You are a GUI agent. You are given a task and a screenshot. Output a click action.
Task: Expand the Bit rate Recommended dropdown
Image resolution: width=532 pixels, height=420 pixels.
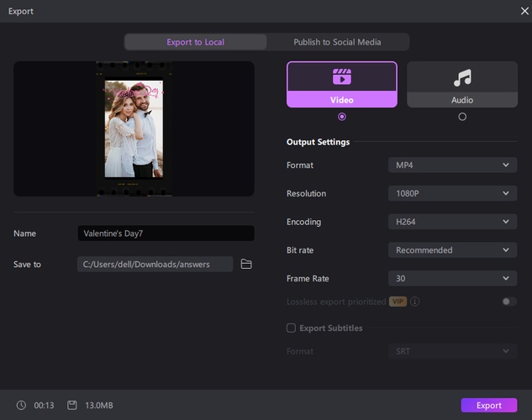452,250
